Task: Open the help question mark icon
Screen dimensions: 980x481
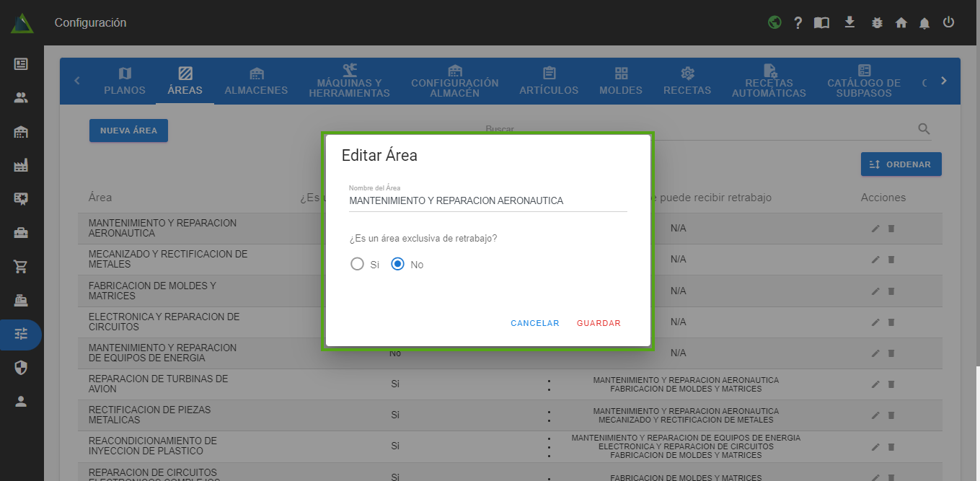Action: tap(798, 23)
